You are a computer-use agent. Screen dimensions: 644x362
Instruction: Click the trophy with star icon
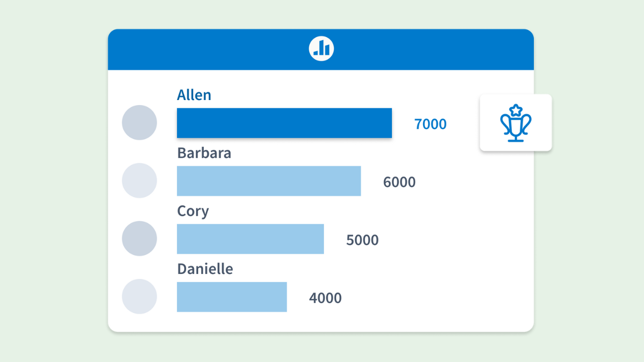click(x=516, y=123)
